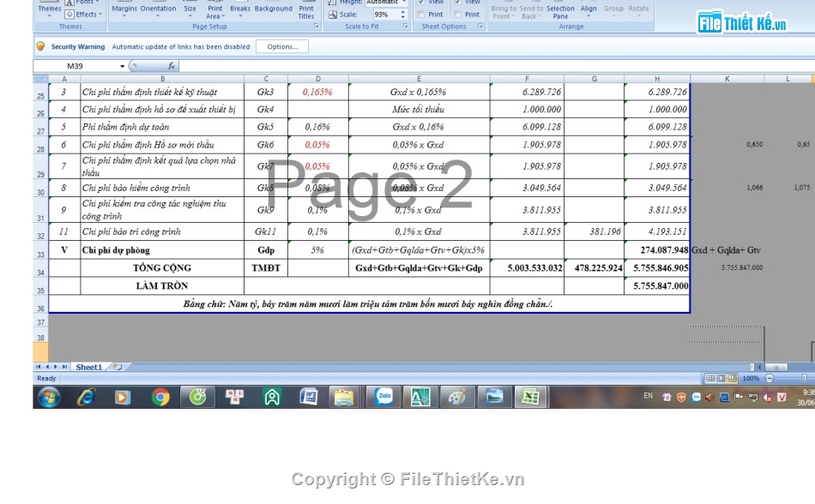
Task: Click the horizontal scrollbar thumb
Action: pos(776,367)
